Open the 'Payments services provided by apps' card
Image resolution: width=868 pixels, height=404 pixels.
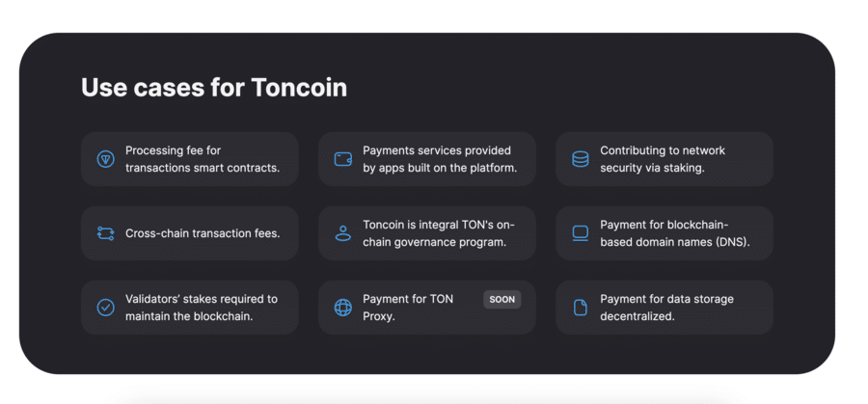click(x=427, y=159)
